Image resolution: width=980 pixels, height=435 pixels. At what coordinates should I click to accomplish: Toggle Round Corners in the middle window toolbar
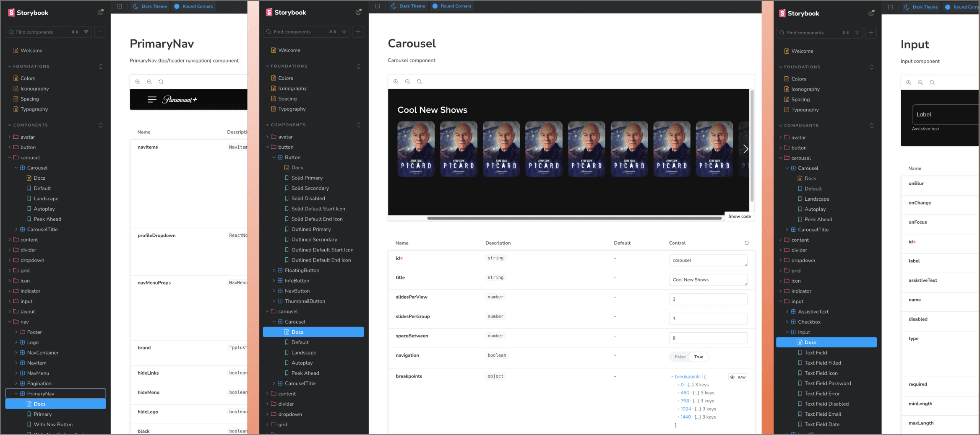tap(452, 6)
